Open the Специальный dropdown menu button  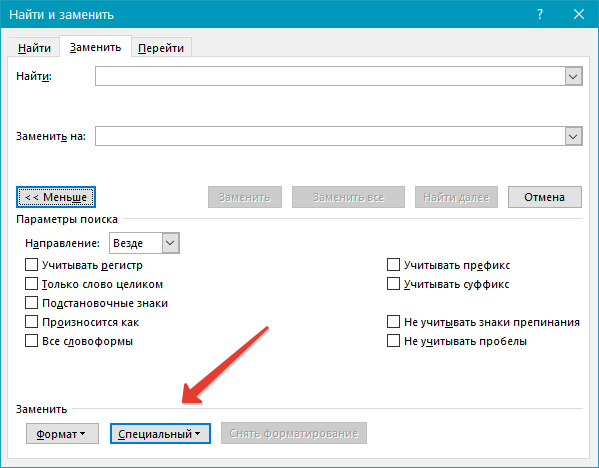coord(160,434)
